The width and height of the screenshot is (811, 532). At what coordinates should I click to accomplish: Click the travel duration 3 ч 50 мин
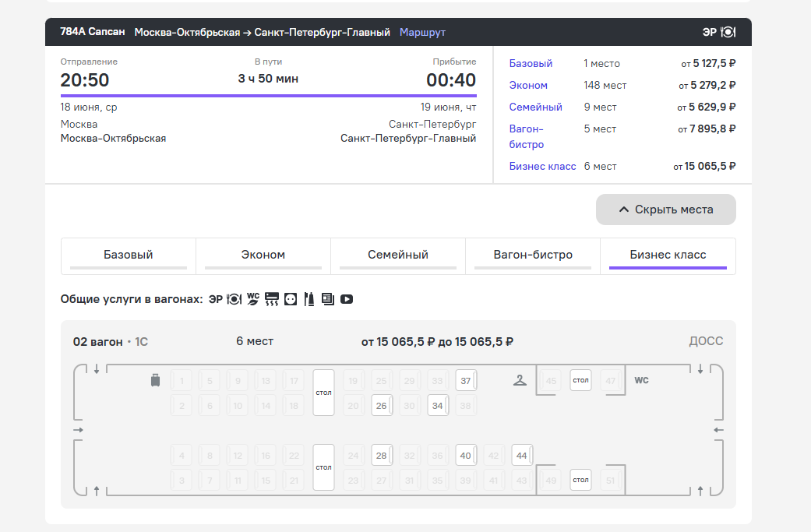pos(268,79)
